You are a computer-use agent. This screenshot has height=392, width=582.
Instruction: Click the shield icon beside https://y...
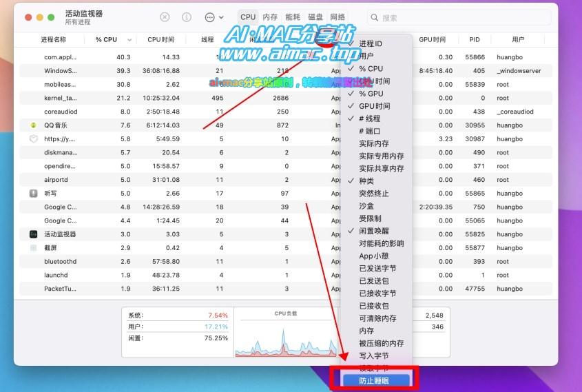34,139
